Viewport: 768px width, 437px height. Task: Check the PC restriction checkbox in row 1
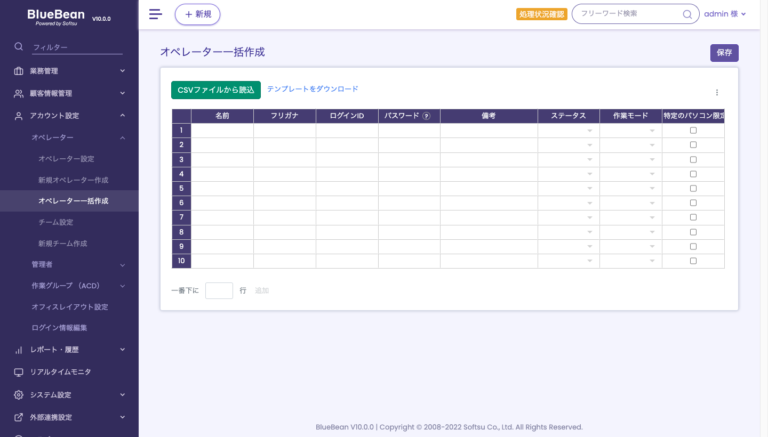point(693,130)
